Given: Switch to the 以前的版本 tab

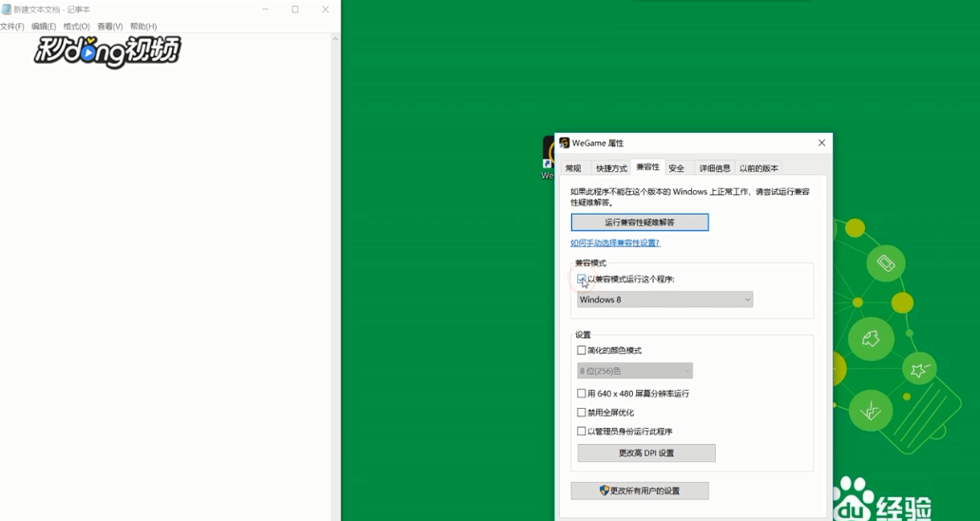Looking at the screenshot, I should [759, 168].
